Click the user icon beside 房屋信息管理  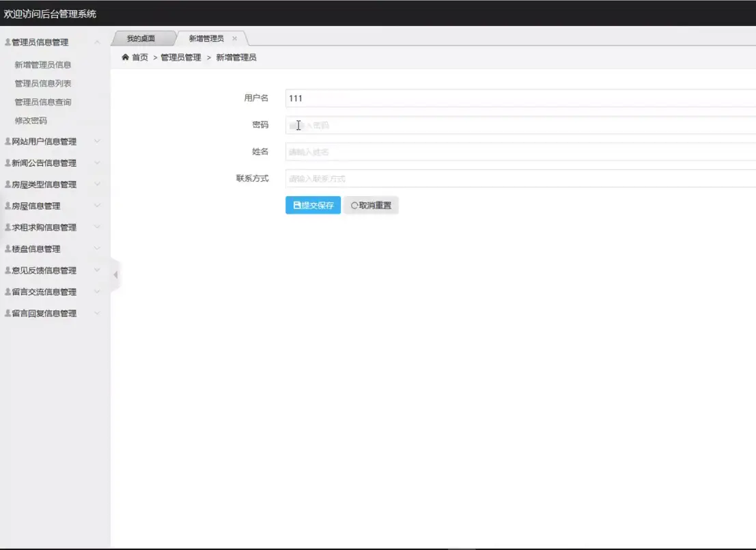pyautogui.click(x=8, y=206)
